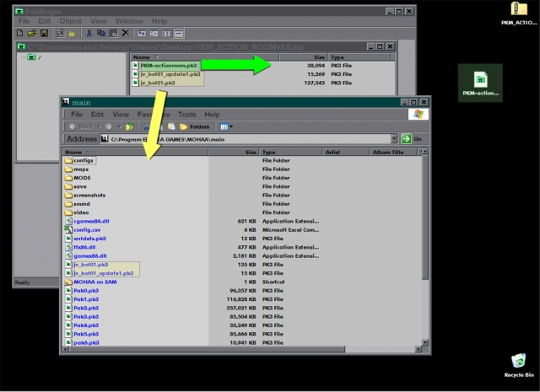The width and height of the screenshot is (540, 392).
Task: Sort by Name column in main window
Action: tap(135, 152)
